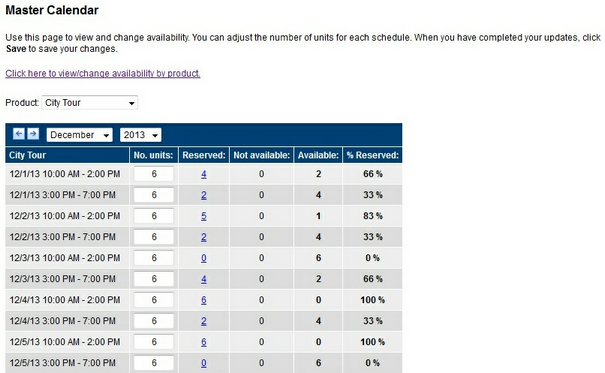605x373 pixels.
Task: Select schedule text 12/3/13 3:00 PM - 7:00 PM
Action: tap(63, 279)
